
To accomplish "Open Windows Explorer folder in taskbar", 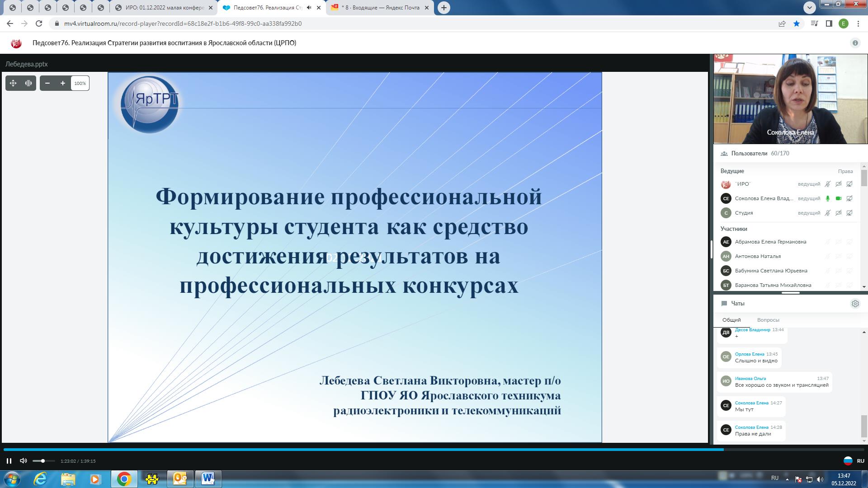I will coord(68,479).
